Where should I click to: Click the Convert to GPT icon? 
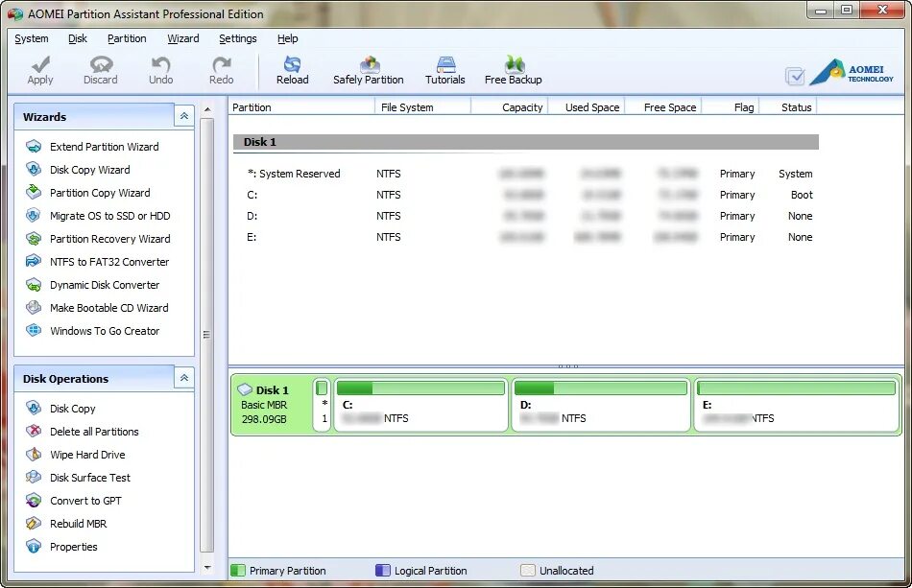tap(34, 501)
